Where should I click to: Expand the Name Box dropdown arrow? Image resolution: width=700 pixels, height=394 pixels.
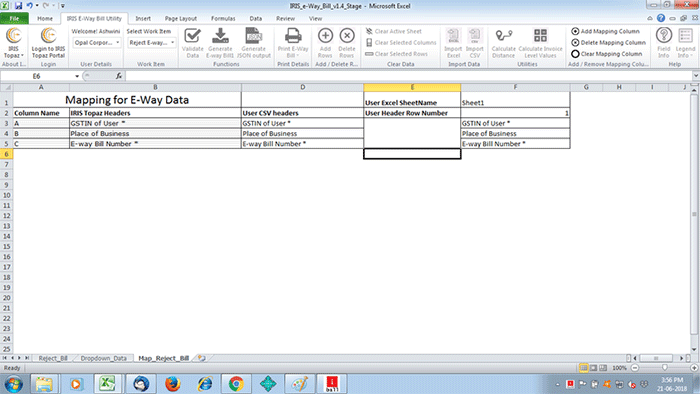coord(77,76)
